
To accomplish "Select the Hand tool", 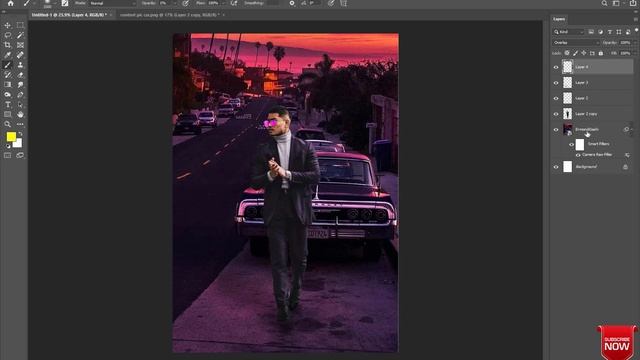I will [20, 114].
